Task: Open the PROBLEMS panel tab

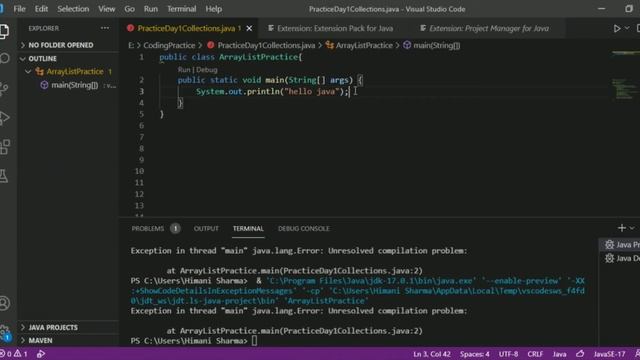Action: point(148,229)
